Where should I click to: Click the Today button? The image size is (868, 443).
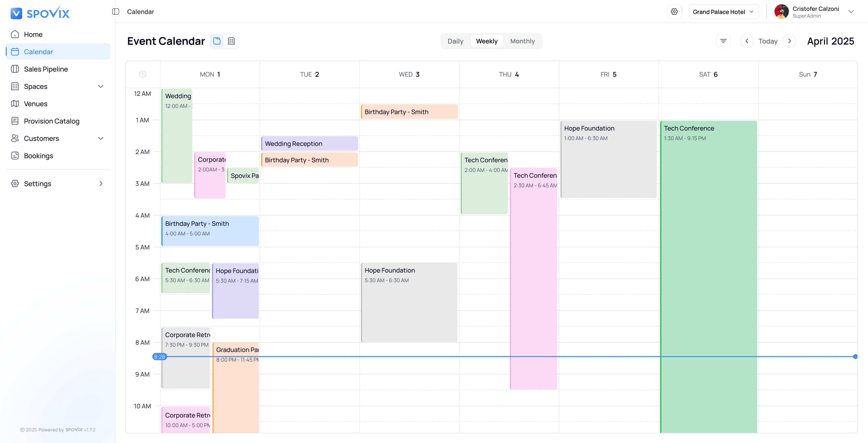(x=768, y=41)
